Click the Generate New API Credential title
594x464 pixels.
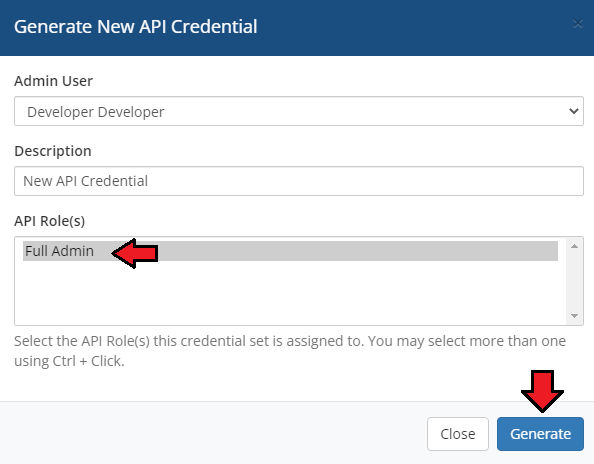coord(136,27)
